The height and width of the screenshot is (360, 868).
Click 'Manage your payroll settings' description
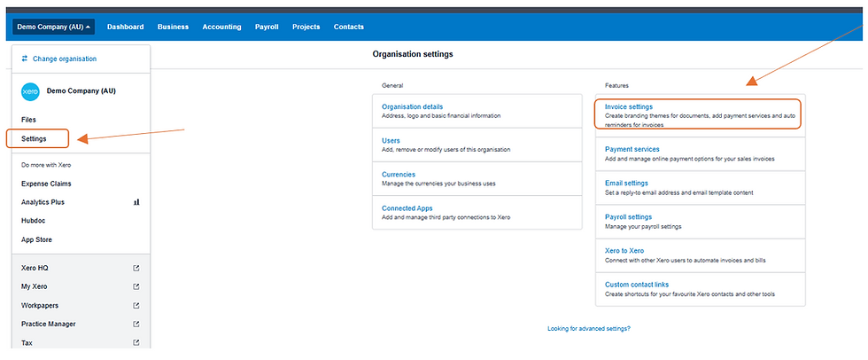click(x=643, y=226)
